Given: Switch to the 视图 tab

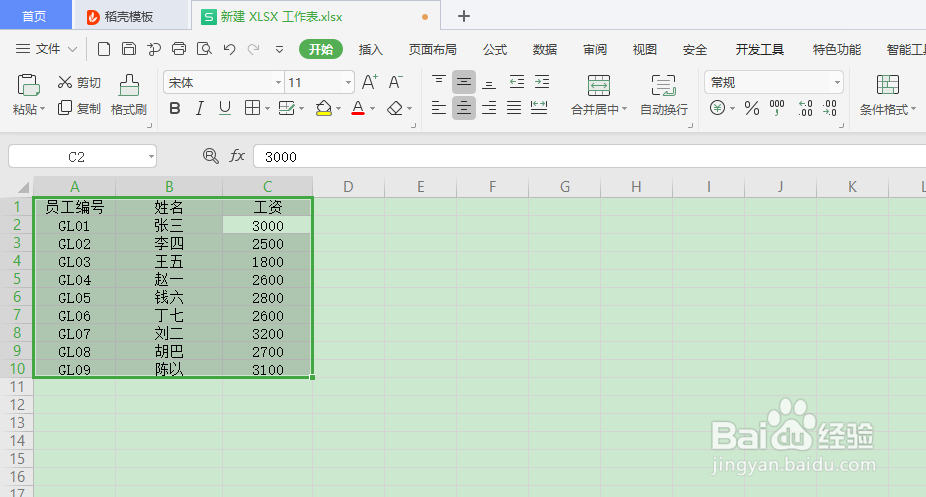Looking at the screenshot, I should pyautogui.click(x=644, y=50).
